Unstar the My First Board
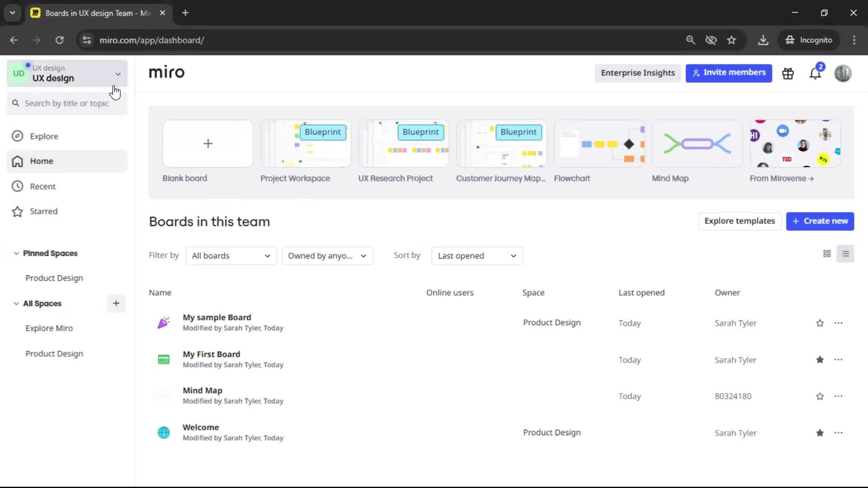This screenshot has height=488, width=868. point(820,360)
